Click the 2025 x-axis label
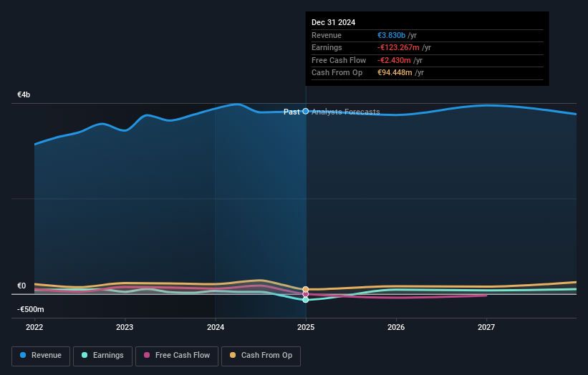The width and height of the screenshot is (588, 375). (x=306, y=327)
